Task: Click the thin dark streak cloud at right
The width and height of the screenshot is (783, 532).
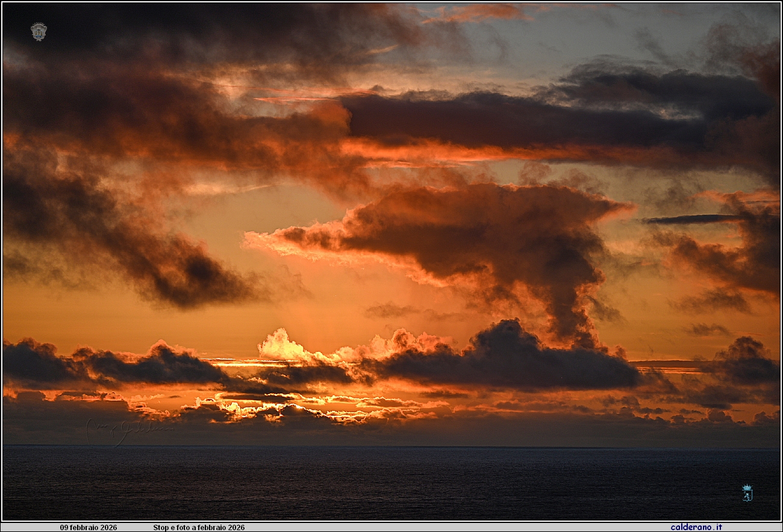Action: point(693,219)
